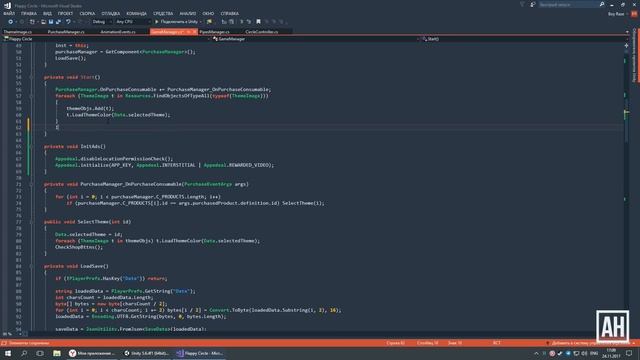Open the Start() member navigation dropdown

tap(525, 39)
